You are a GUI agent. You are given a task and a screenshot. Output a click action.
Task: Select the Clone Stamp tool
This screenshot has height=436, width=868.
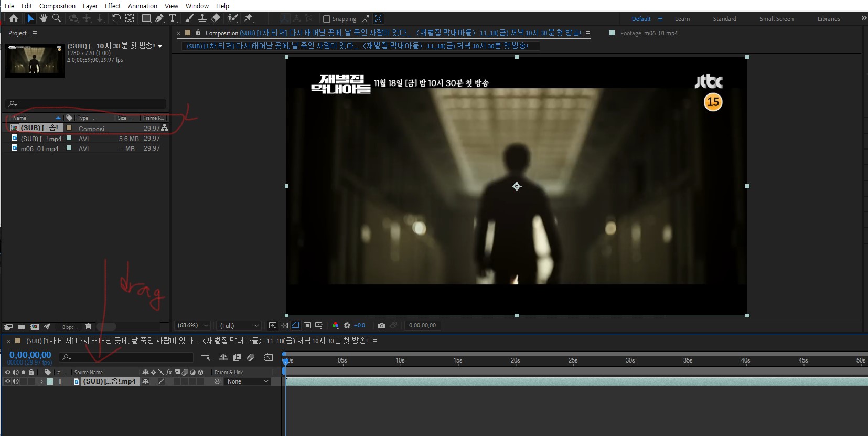pyautogui.click(x=202, y=18)
